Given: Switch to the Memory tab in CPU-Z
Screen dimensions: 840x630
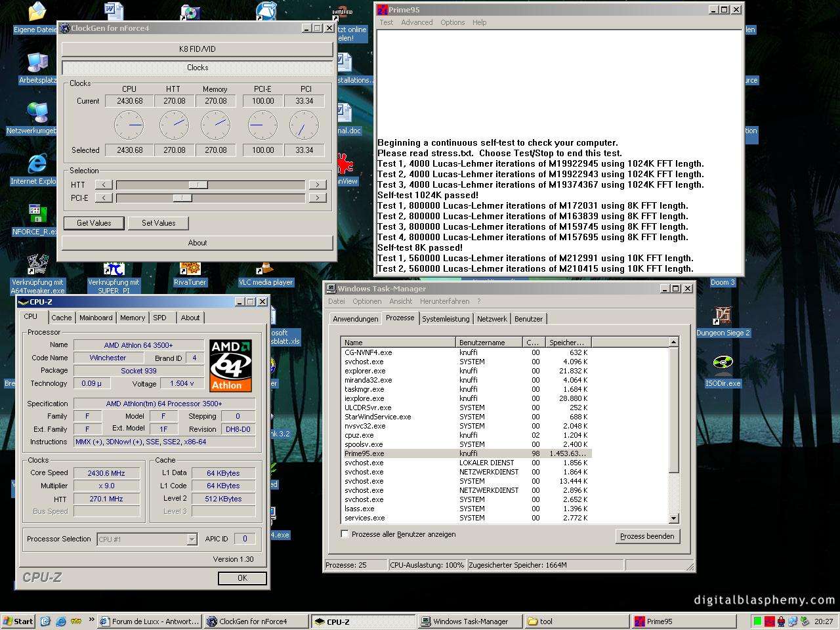Looking at the screenshot, I should click(133, 318).
